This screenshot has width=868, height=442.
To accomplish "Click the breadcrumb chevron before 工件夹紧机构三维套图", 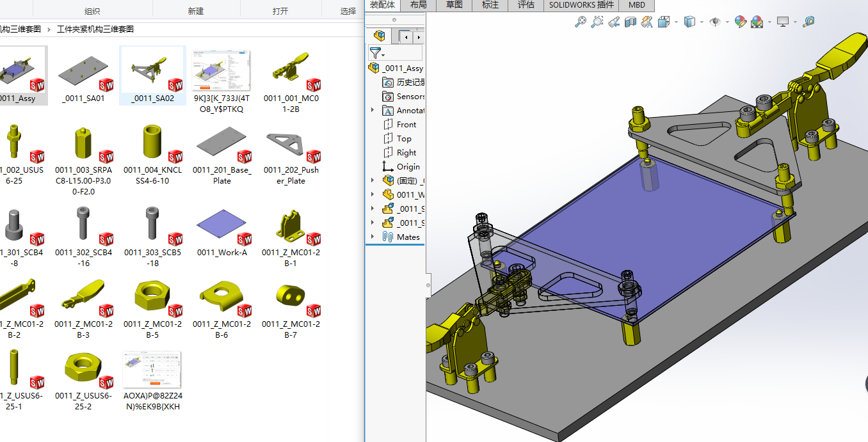I will 49,29.
